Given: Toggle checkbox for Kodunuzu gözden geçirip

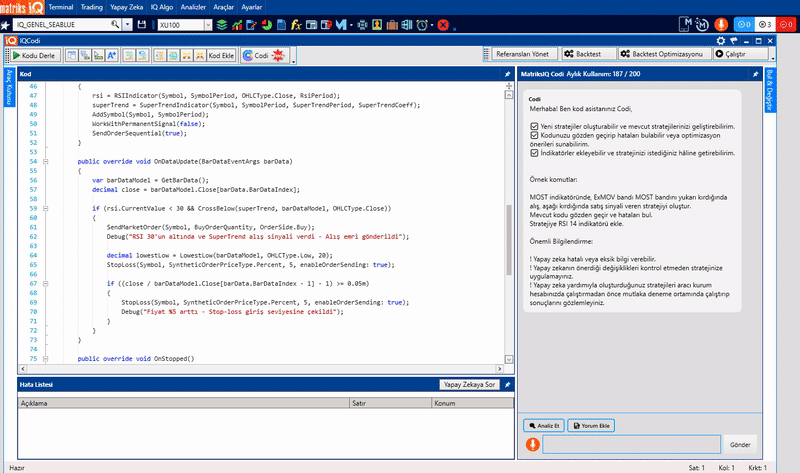Looking at the screenshot, I should coord(534,135).
